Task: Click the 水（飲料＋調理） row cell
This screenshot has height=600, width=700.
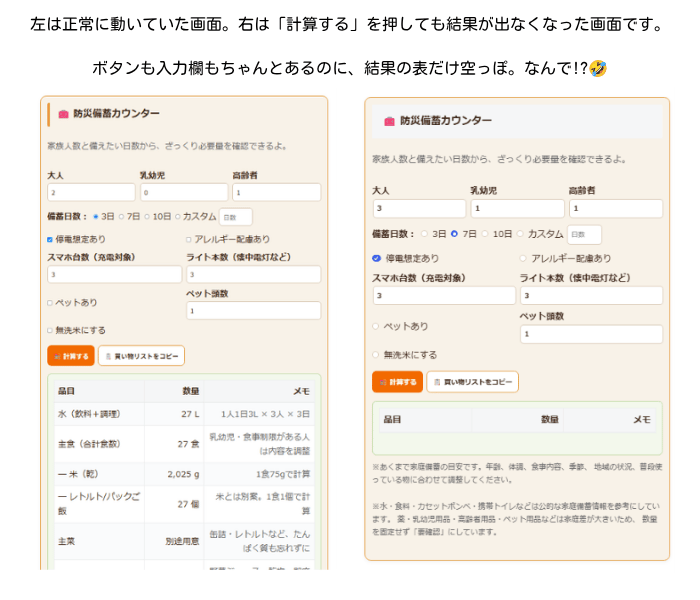Action: [x=99, y=414]
